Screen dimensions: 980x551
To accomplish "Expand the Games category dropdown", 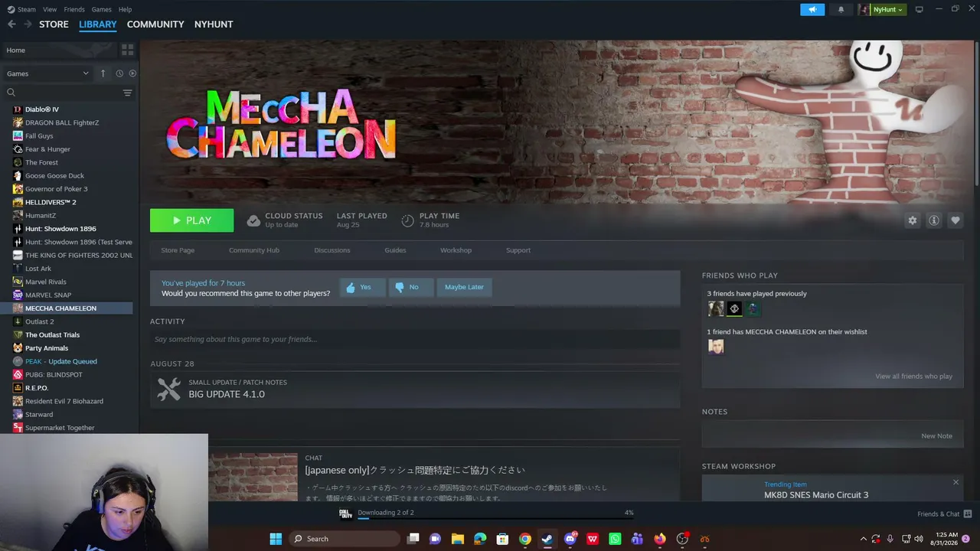I will [47, 73].
